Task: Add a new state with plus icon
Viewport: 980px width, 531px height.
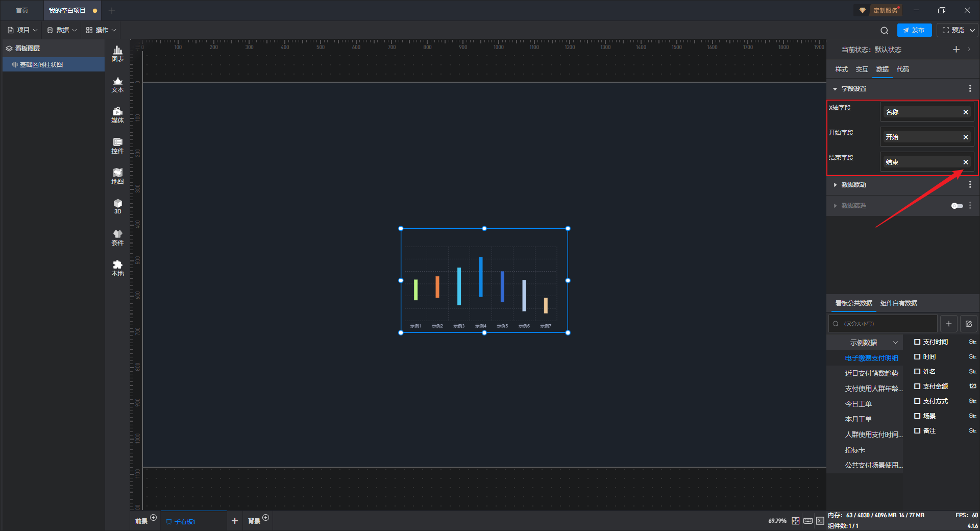Action: click(956, 50)
